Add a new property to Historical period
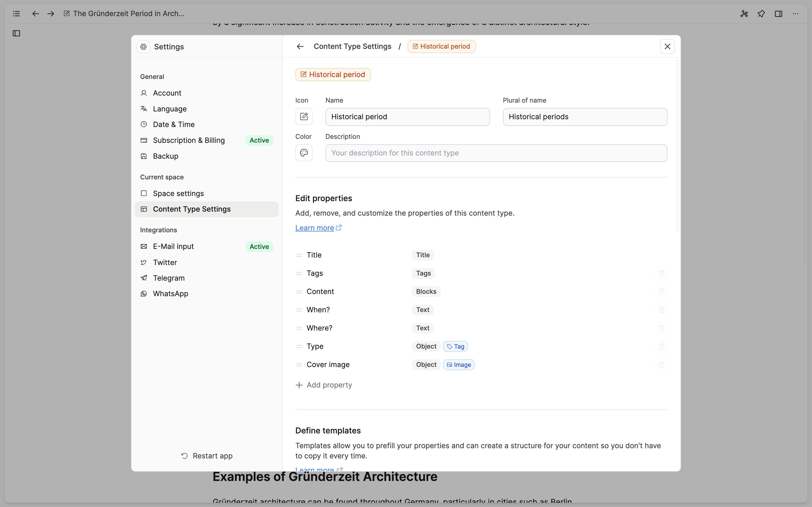Viewport: 812px width, 507px height. click(x=324, y=385)
